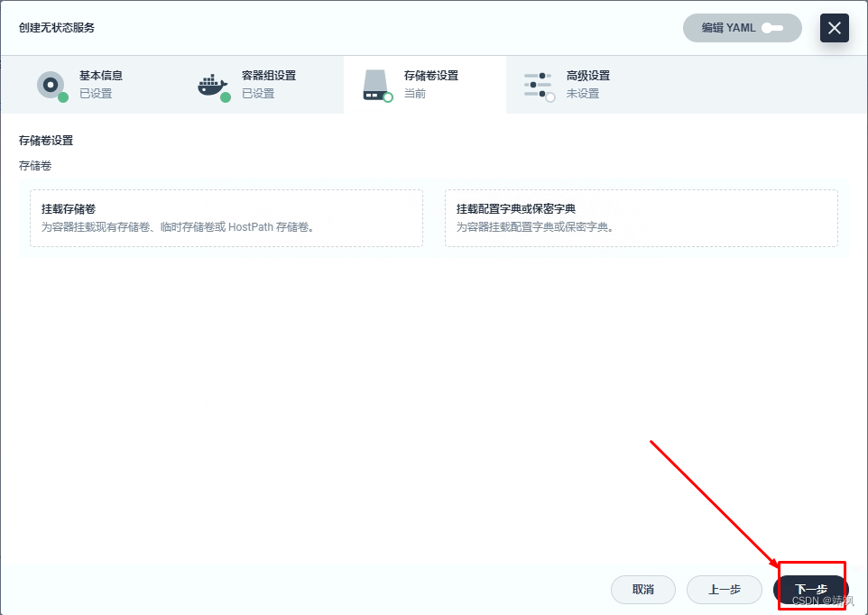Select 挂载配置字典或保密字典 option

coord(642,218)
